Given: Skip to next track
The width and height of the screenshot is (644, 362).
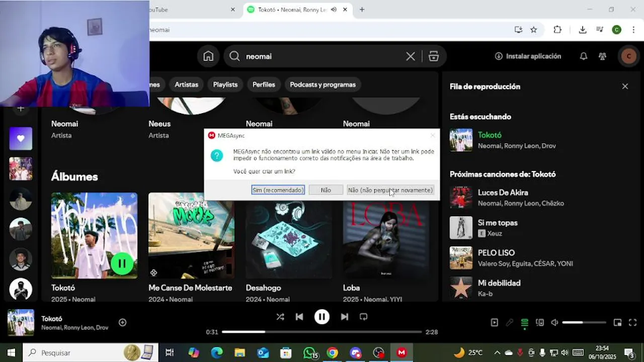Looking at the screenshot, I should [344, 317].
